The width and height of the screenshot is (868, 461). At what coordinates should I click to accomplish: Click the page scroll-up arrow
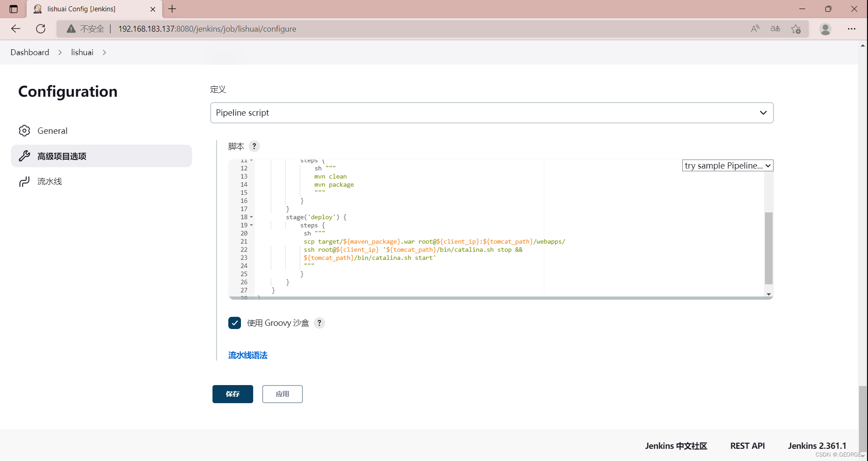pos(863,46)
